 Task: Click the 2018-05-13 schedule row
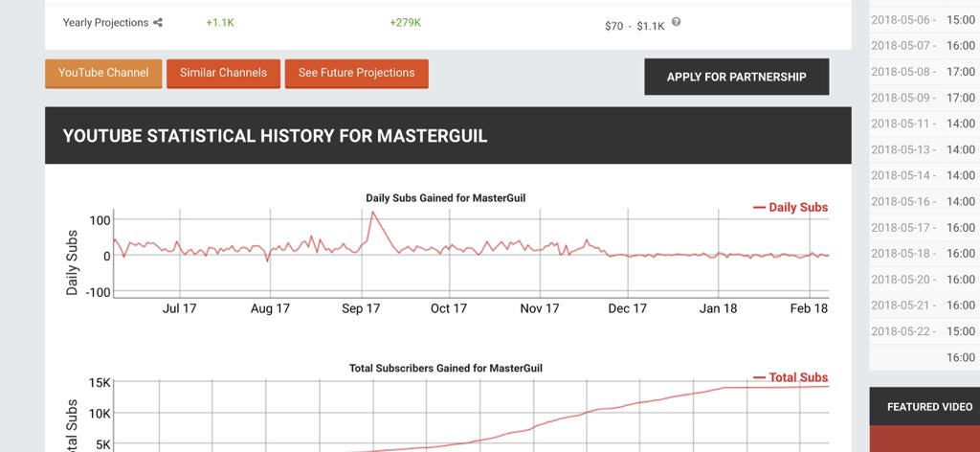pos(924,150)
